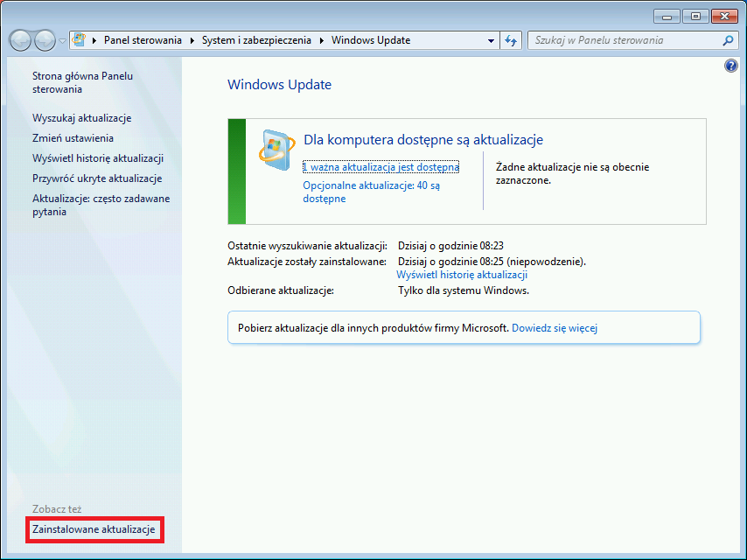Screen dimensions: 747x560
Task: Click the Windows Update page title
Action: 280,84
